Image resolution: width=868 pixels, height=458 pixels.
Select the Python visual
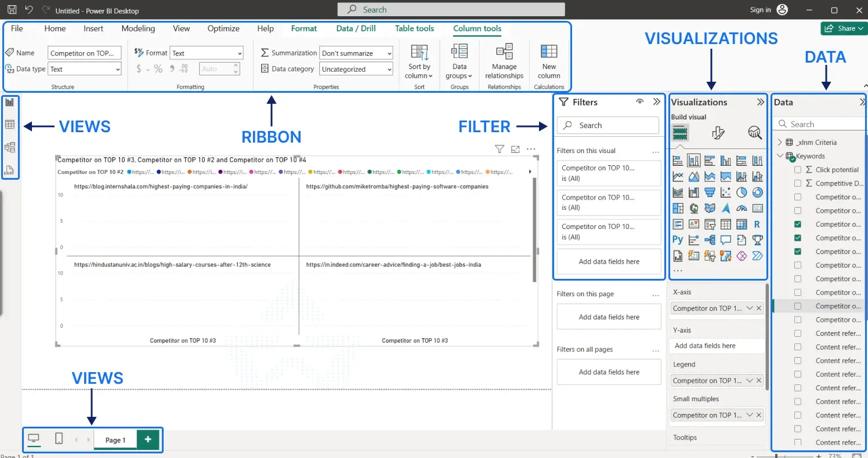pos(678,239)
